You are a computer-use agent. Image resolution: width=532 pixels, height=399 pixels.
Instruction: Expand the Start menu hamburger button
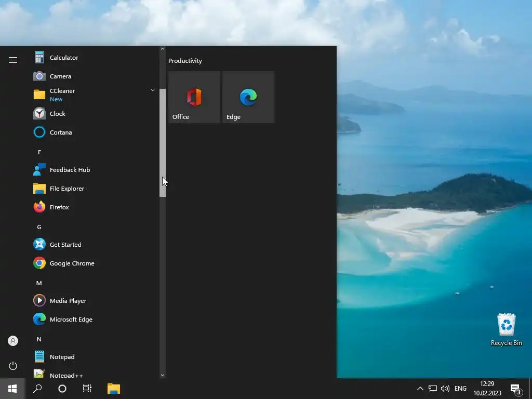13,60
